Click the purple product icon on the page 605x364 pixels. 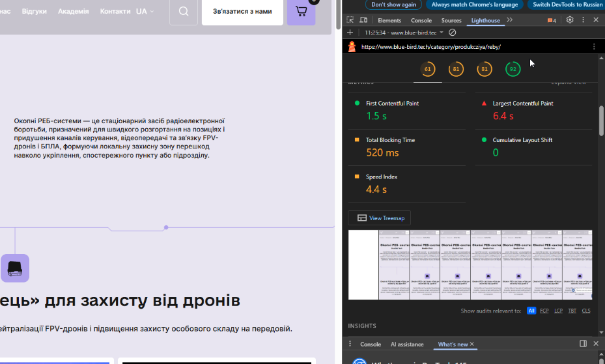15,268
